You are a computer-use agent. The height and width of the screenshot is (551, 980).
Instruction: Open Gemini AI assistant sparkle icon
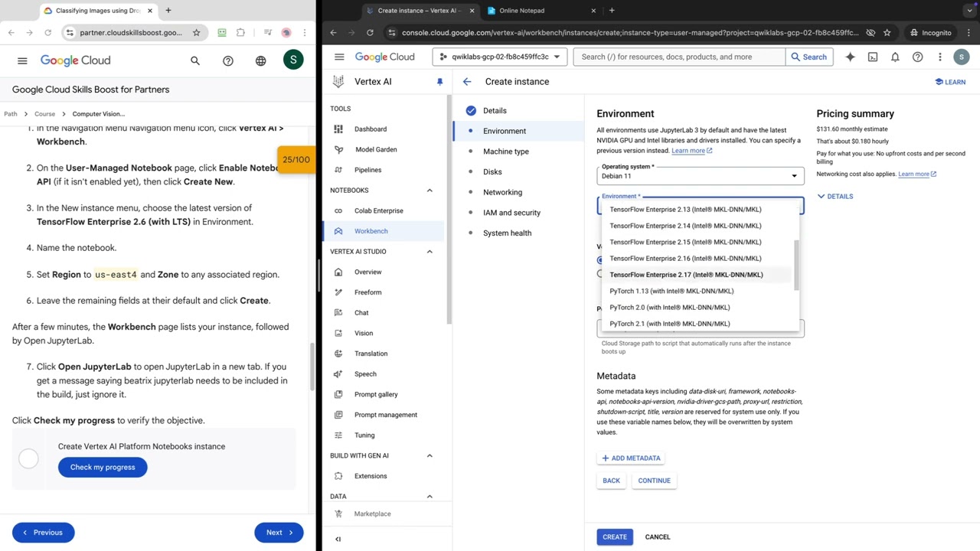850,57
